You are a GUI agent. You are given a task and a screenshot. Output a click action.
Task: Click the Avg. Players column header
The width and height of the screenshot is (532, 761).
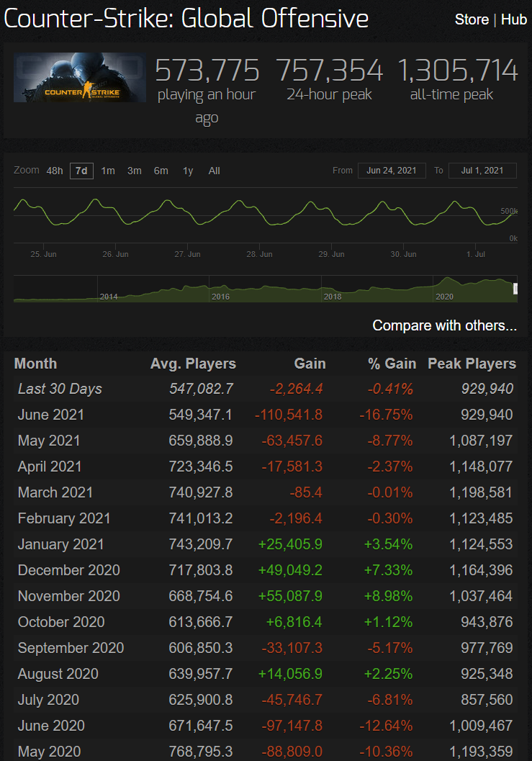click(193, 364)
